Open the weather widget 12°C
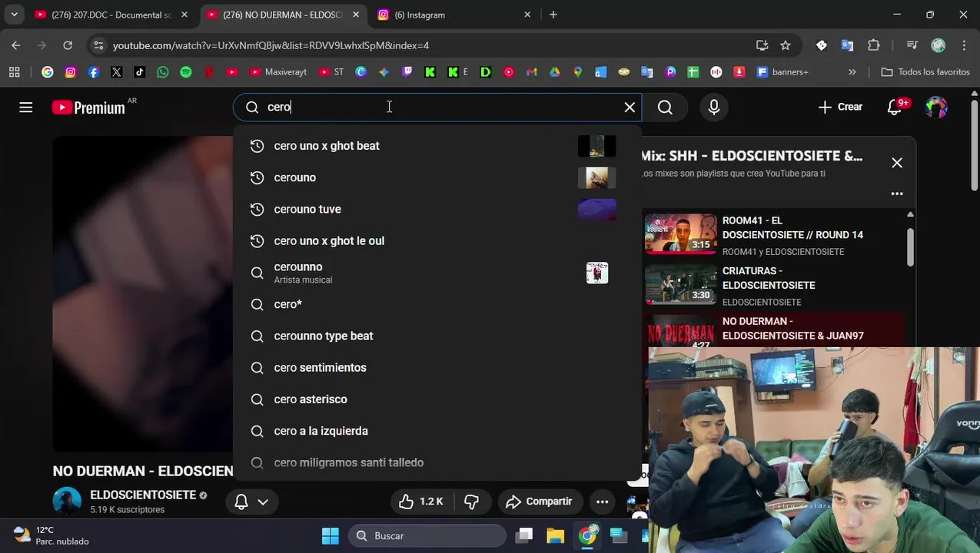Image resolution: width=980 pixels, height=553 pixels. coord(51,535)
